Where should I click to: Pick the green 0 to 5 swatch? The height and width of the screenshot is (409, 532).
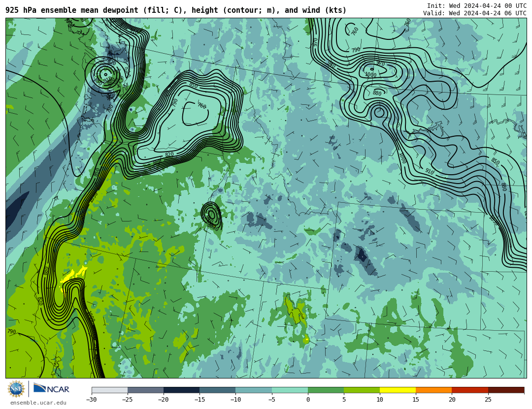click(326, 390)
